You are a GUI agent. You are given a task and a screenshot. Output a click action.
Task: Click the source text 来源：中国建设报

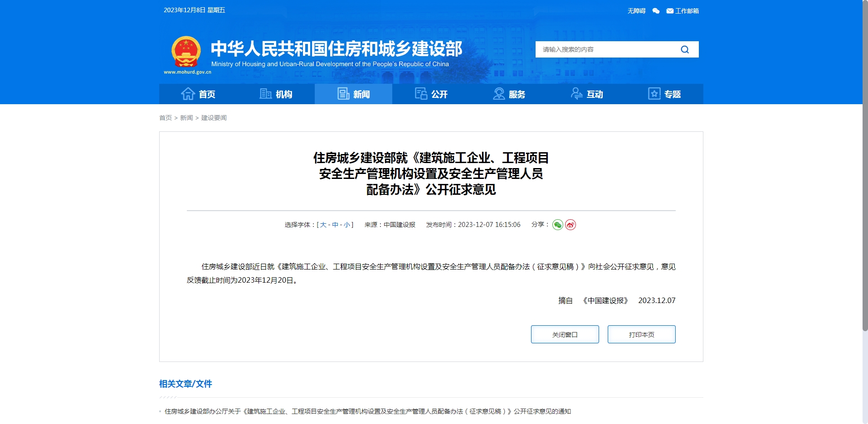point(390,225)
